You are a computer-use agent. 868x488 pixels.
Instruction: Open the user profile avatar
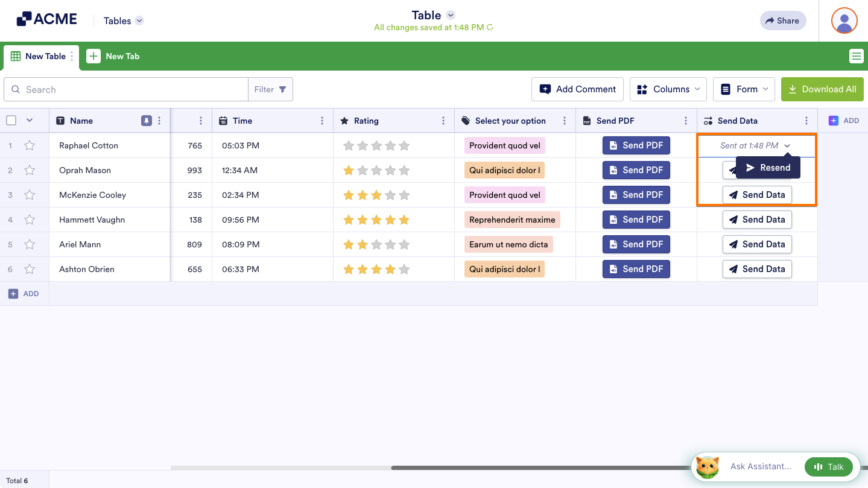844,21
